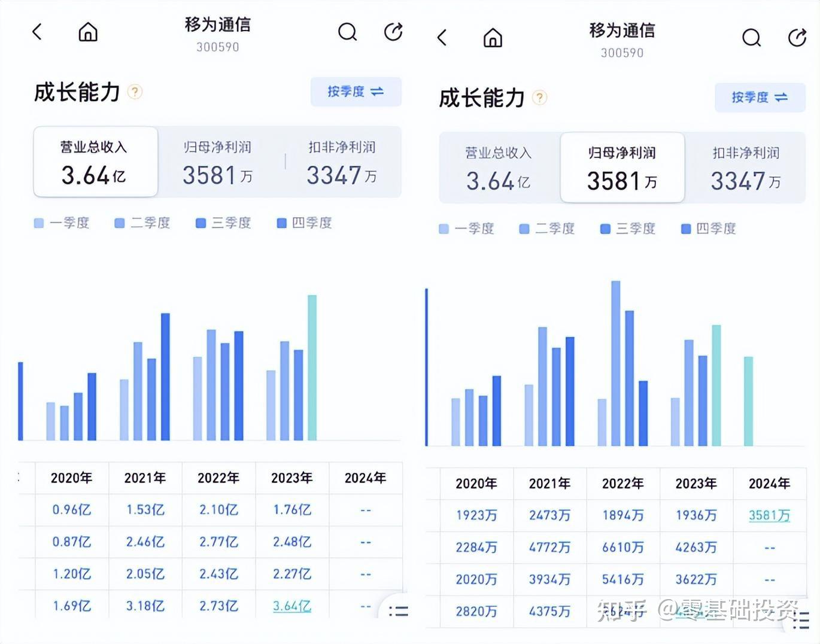Viewport: 820px width, 644px height.
Task: Open search icon in left panel
Action: tap(347, 32)
